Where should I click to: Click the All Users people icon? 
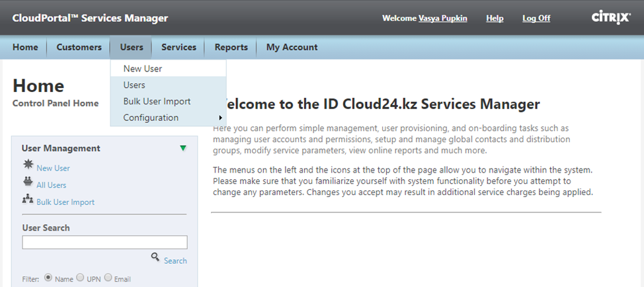(x=28, y=184)
